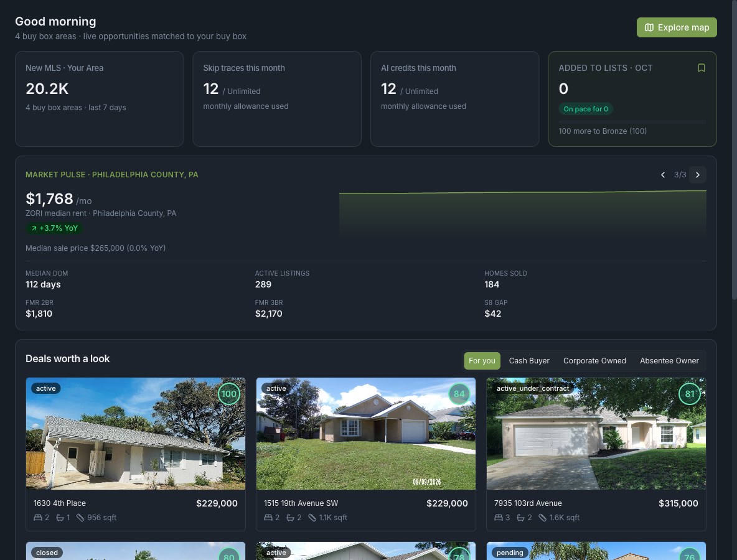Select the For you deals tab
737x560 pixels.
pyautogui.click(x=482, y=361)
